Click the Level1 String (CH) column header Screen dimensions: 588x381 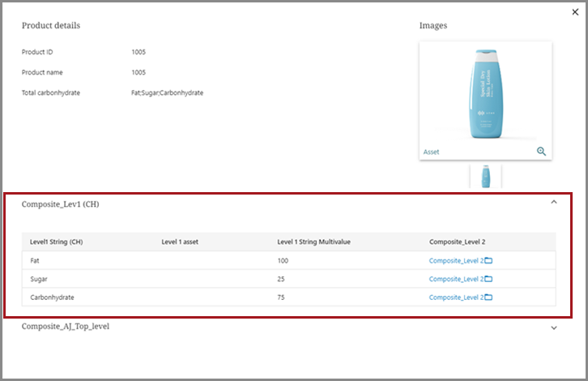pos(56,242)
